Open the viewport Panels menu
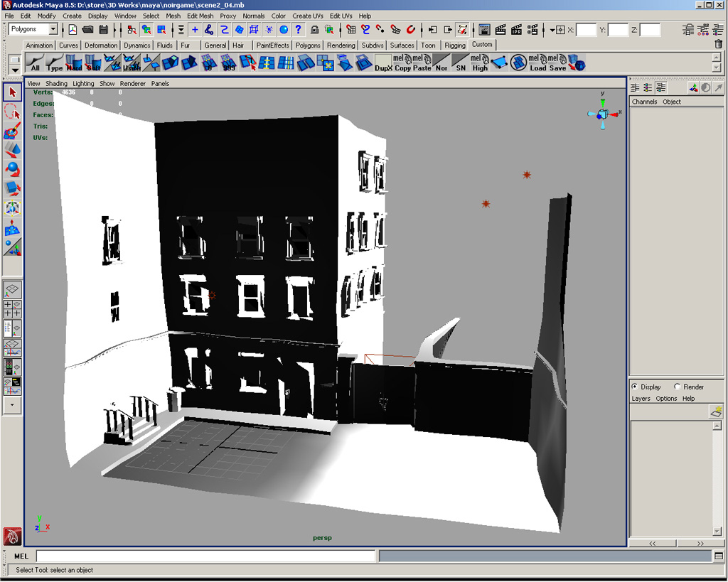The width and height of the screenshot is (728, 582). click(160, 84)
